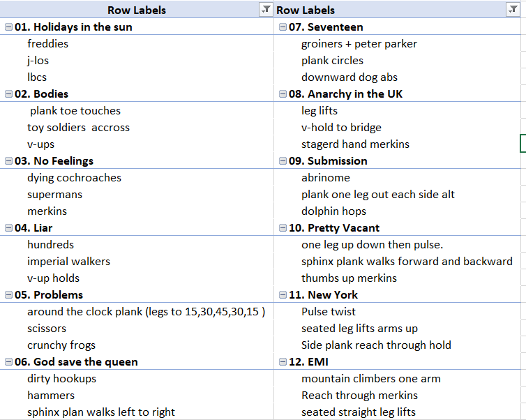Collapse the 05. Problems group
This screenshot has width=526, height=420.
(8, 295)
